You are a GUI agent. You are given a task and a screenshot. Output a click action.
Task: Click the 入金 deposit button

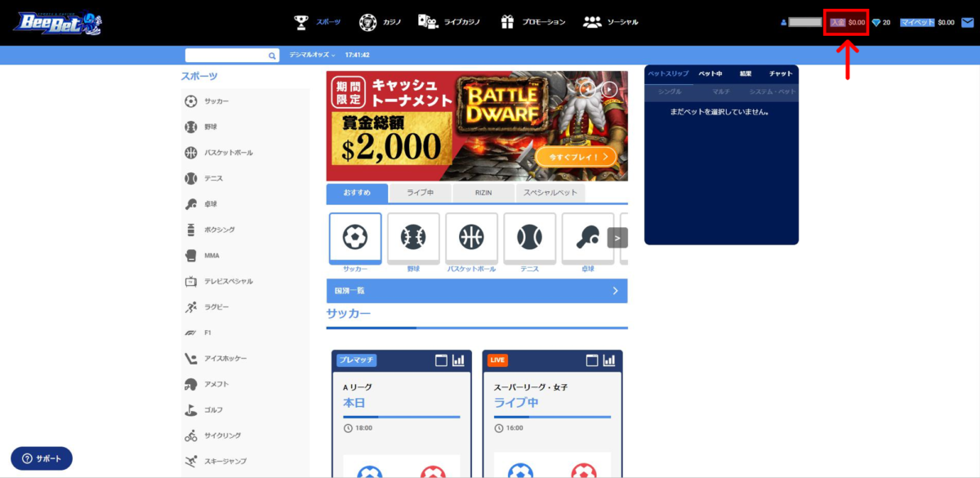[838, 23]
